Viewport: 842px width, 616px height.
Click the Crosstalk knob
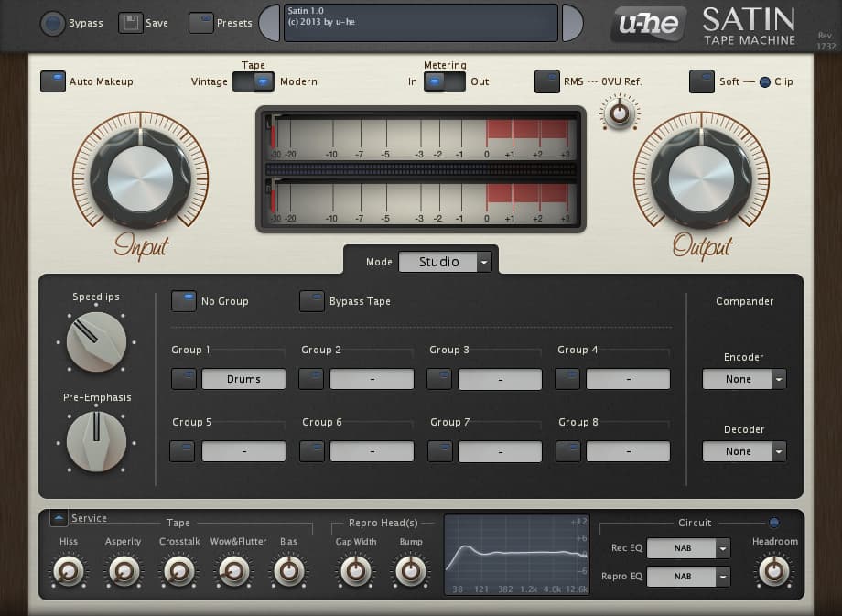(178, 570)
